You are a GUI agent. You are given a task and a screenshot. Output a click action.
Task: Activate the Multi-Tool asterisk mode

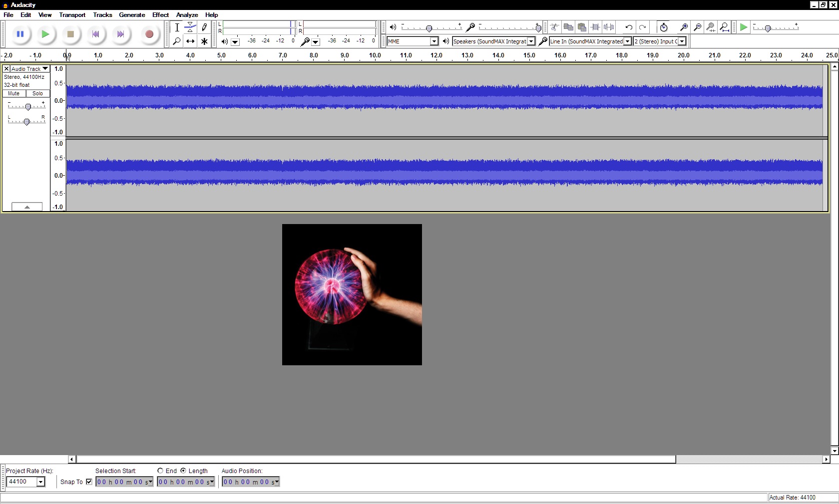[x=204, y=41]
